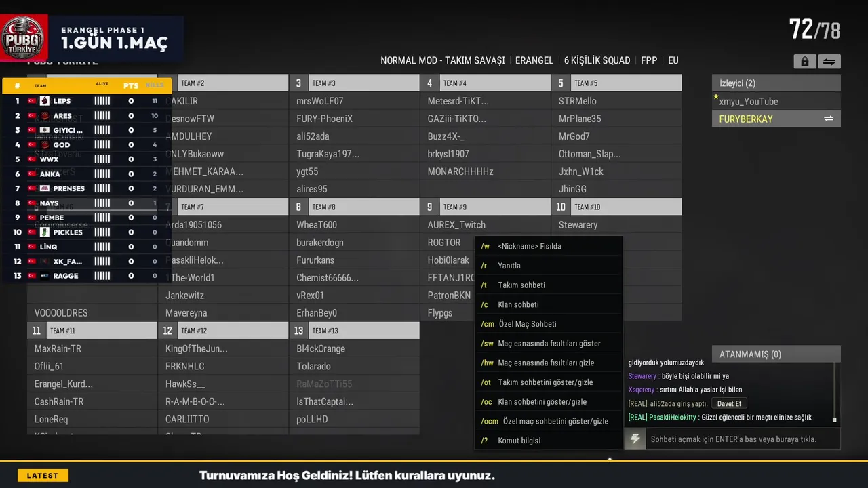Viewport: 868px width, 488px height.
Task: Click the lock icon above the İzleyici panel
Action: [x=804, y=62]
